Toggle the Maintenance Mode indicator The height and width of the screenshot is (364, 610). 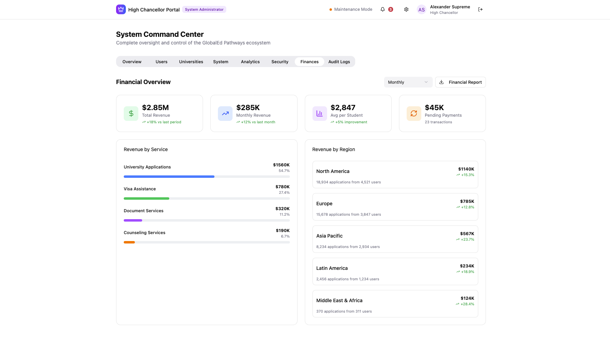351,9
